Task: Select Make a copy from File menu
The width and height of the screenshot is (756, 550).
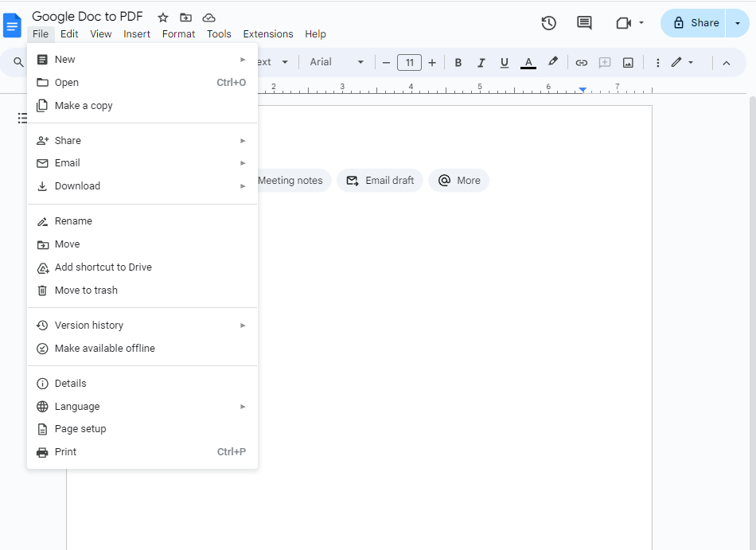Action: [84, 106]
